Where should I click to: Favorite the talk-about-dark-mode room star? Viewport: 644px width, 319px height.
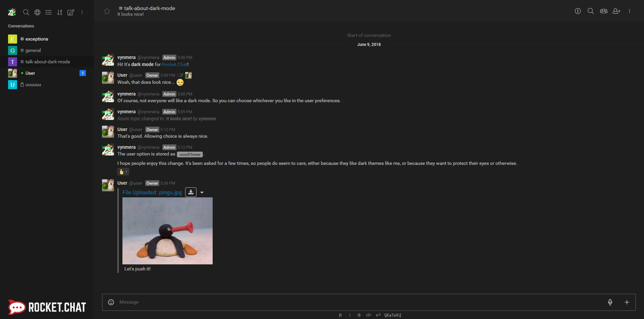pyautogui.click(x=107, y=11)
